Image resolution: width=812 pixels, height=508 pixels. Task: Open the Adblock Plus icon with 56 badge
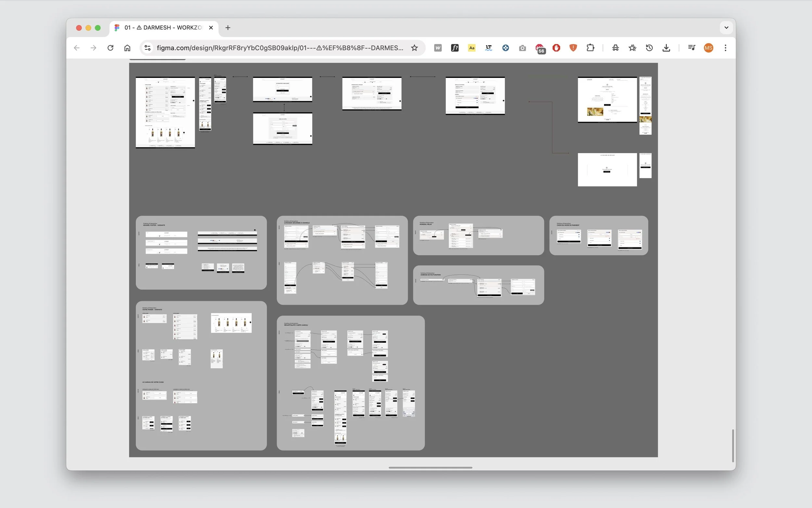click(x=539, y=48)
